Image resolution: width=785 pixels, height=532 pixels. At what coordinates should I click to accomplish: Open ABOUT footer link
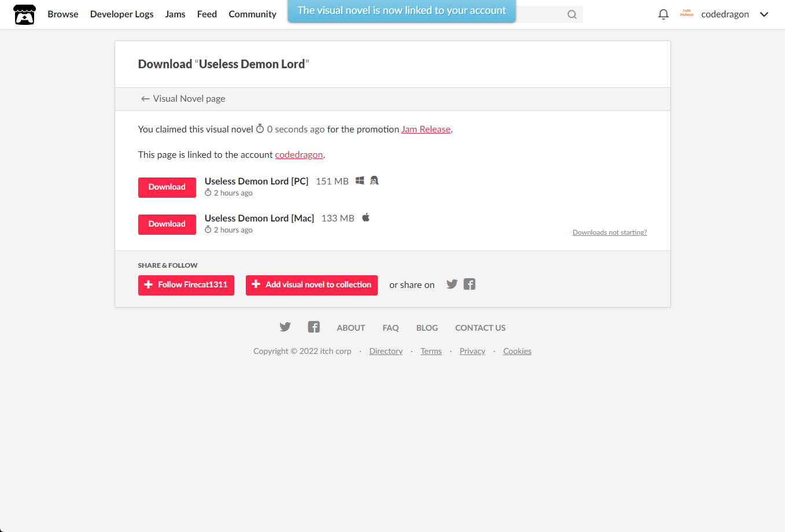(x=351, y=328)
